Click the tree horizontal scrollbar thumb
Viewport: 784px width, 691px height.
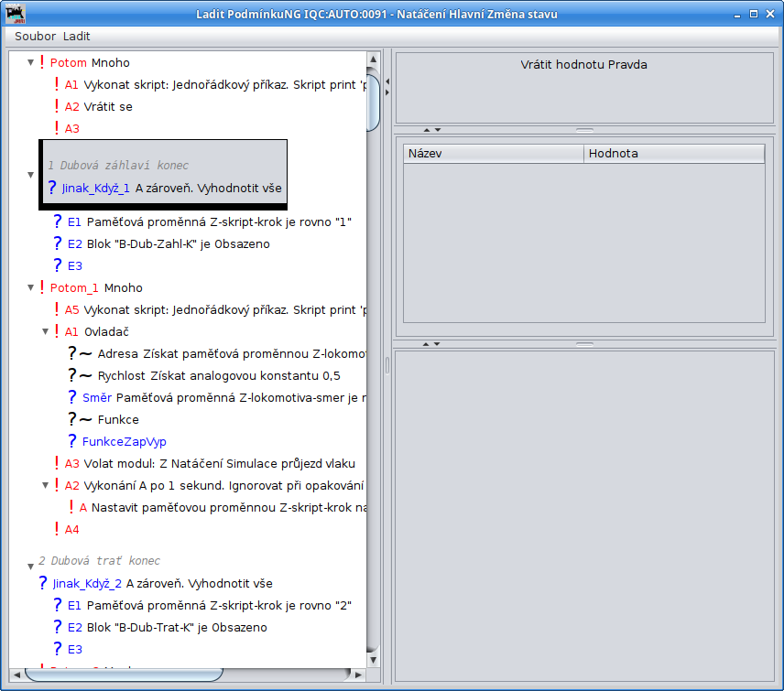(124, 675)
